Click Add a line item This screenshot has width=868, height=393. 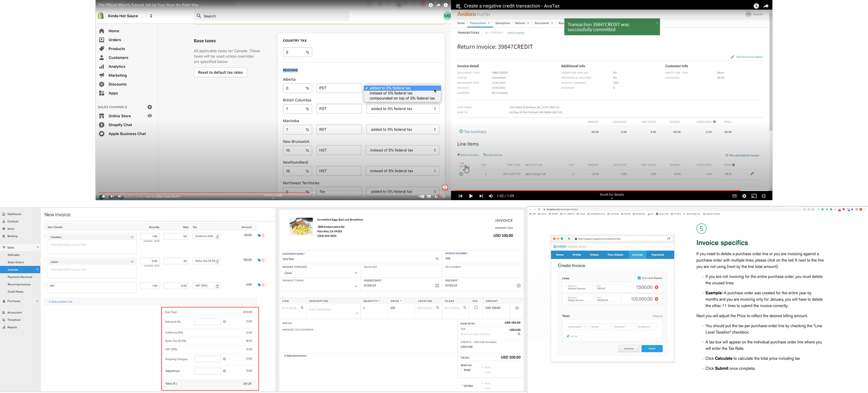coord(468,155)
